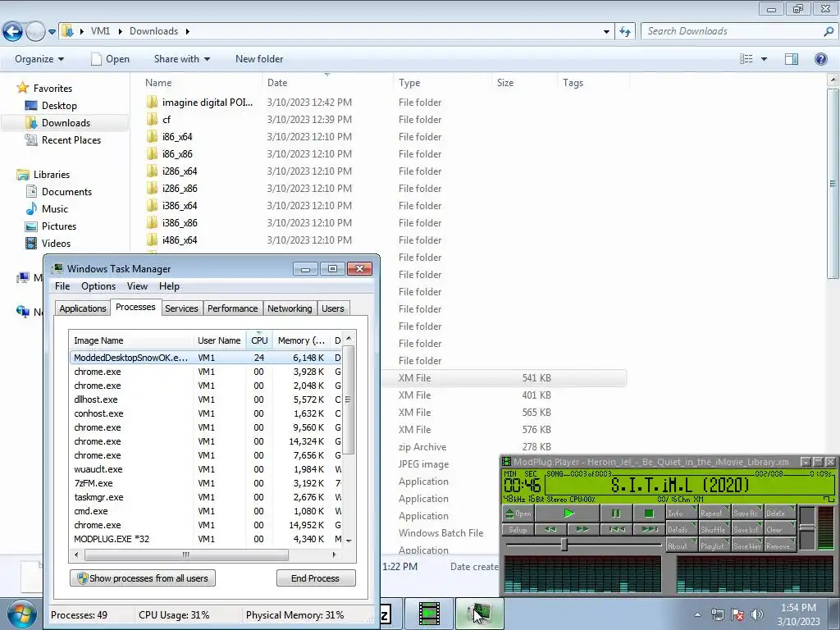Stop playback in ModPlug Player
Viewport: 840px width, 630px height.
648,514
